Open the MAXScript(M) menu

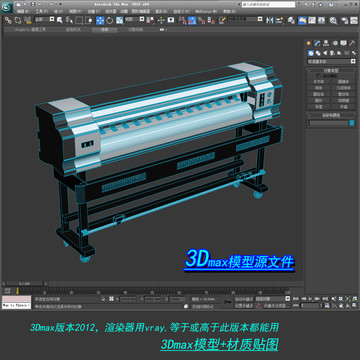click(206, 11)
